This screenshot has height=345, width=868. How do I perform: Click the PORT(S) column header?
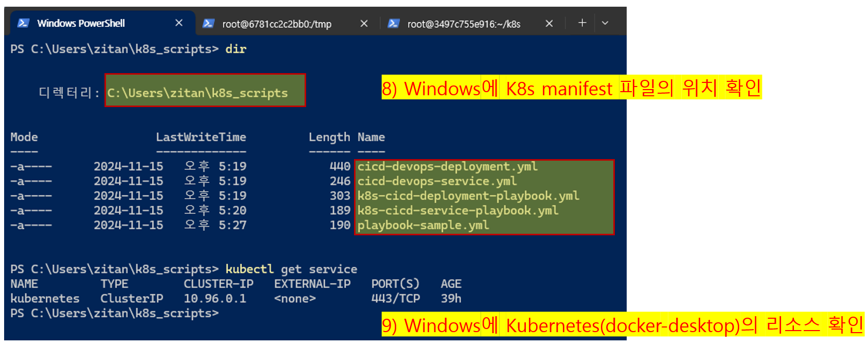click(x=395, y=284)
